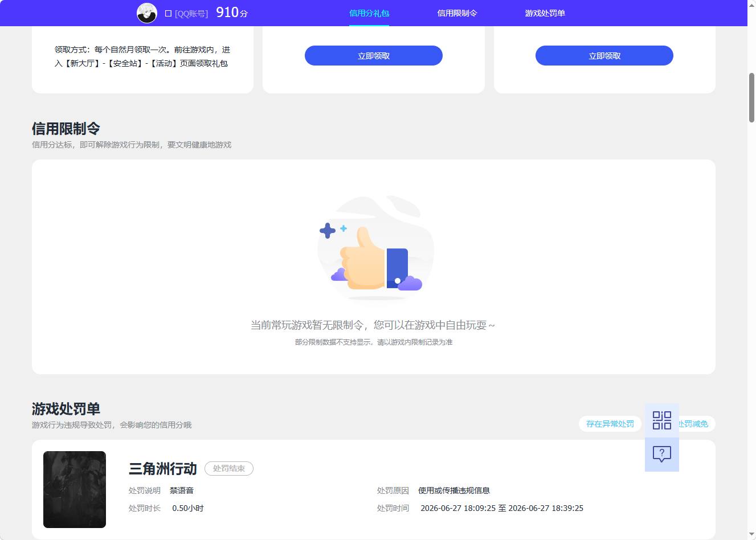Switch to the 信用分礼包 tab
756x540 pixels.
coord(369,13)
